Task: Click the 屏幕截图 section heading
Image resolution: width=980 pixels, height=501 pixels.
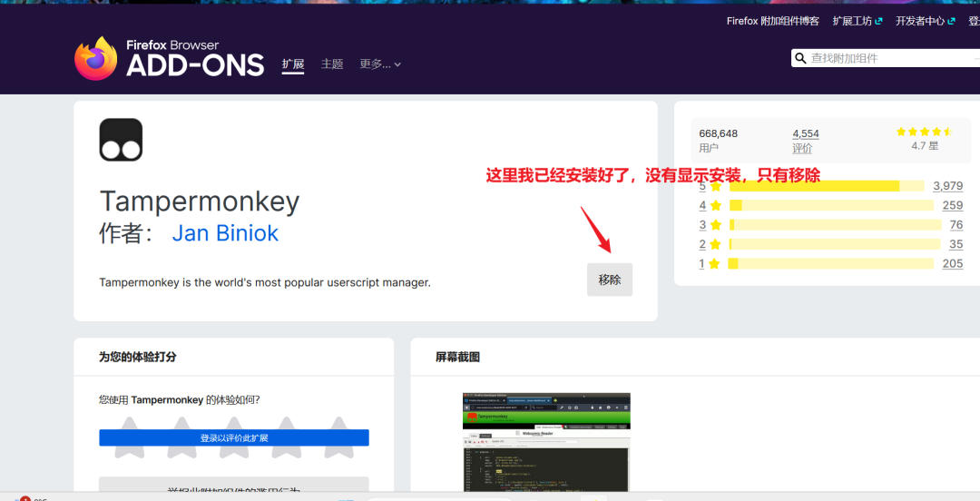Action: tap(457, 357)
